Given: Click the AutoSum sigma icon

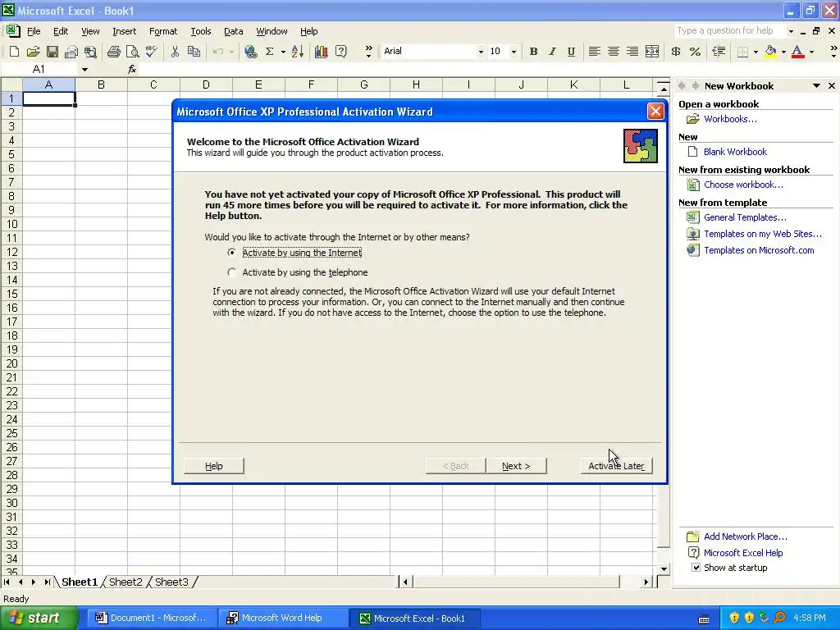Looking at the screenshot, I should click(269, 52).
